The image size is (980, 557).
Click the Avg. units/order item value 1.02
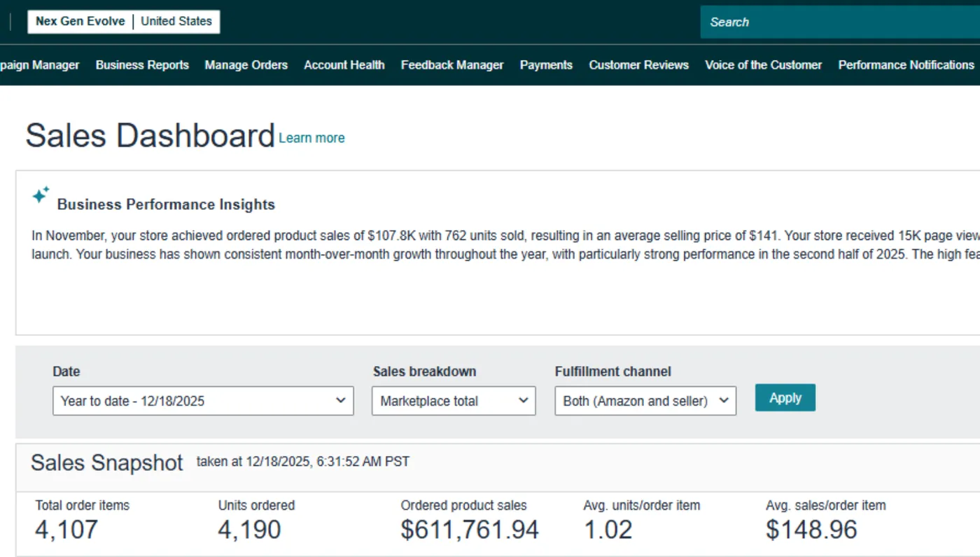608,530
